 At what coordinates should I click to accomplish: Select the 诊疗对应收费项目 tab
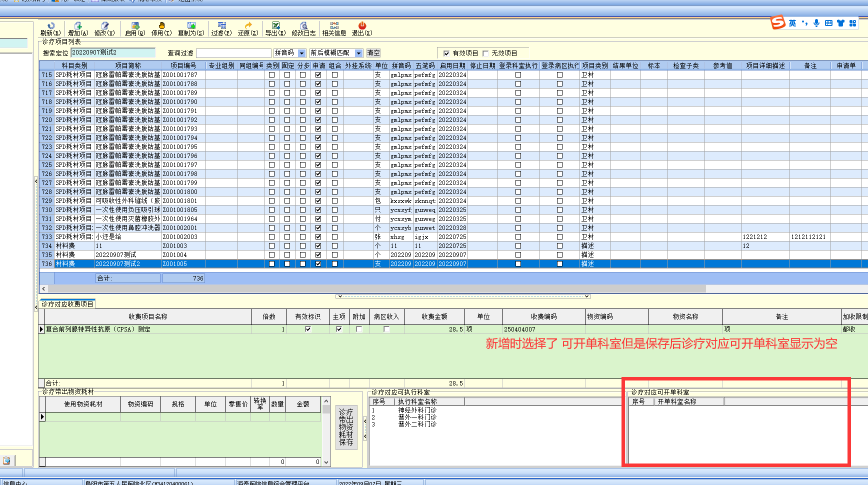pyautogui.click(x=67, y=304)
